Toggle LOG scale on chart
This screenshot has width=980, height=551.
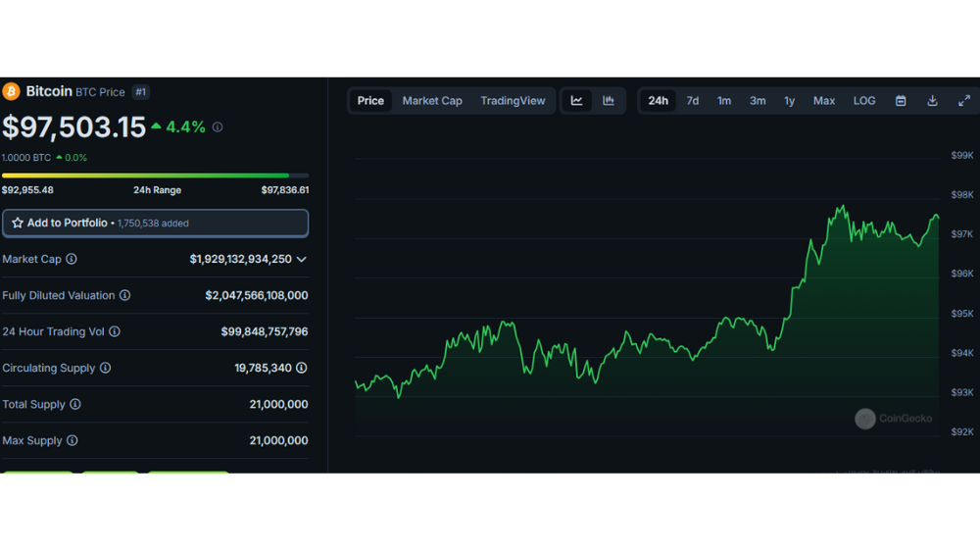tap(864, 101)
